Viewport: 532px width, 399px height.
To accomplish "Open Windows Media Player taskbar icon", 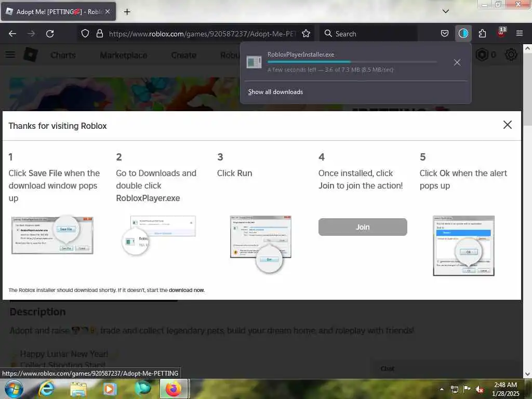I will 110,389.
